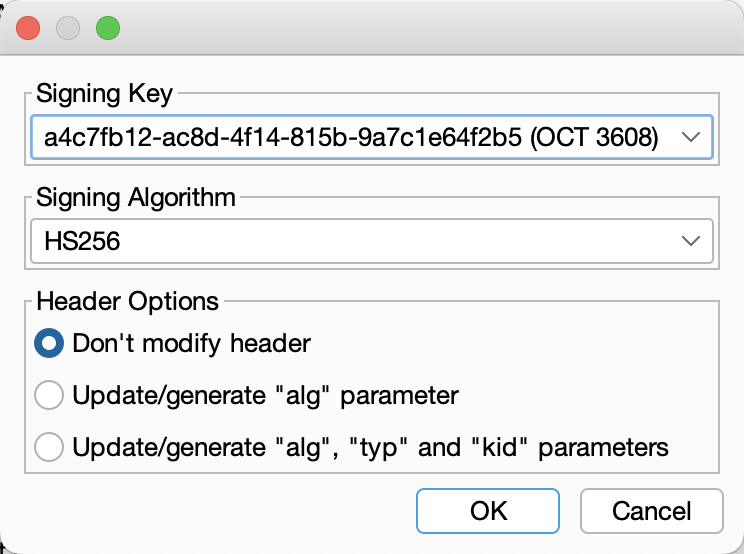This screenshot has height=554, width=744.
Task: Expand the Signing Algorithm combo box
Action: point(371,241)
